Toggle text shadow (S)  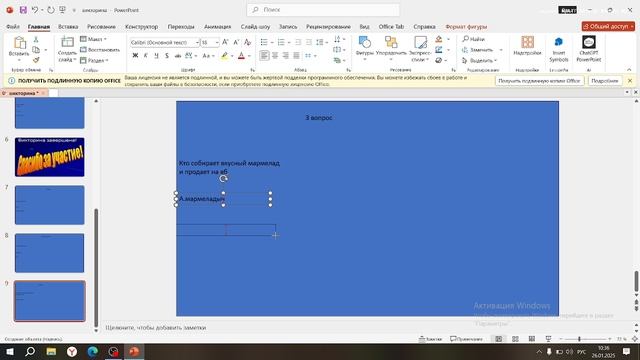167,56
